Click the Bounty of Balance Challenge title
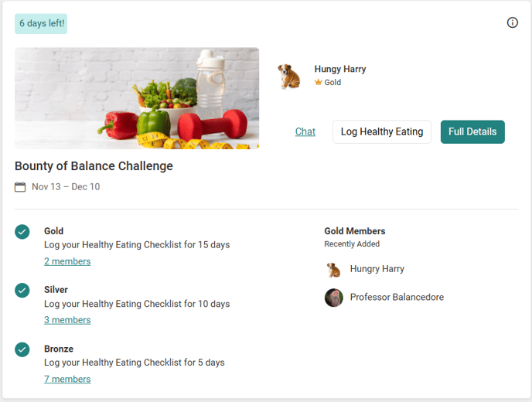 (94, 166)
